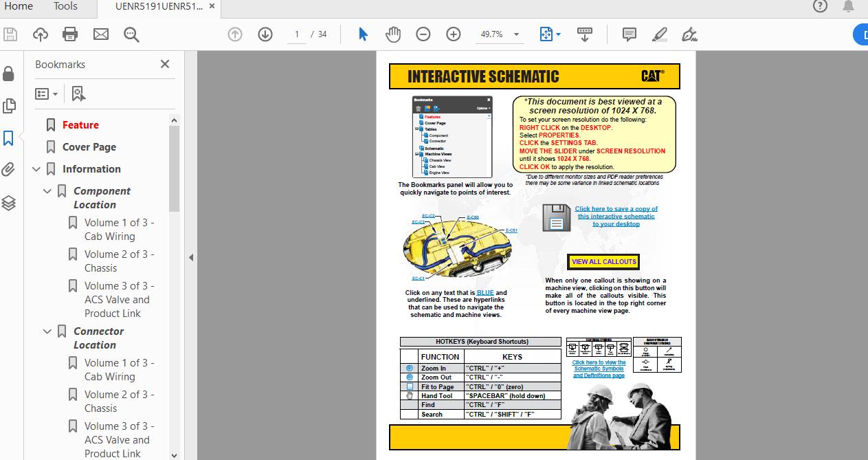Open Component Location Volume 3 ACS Valve
868x460 pixels.
[119, 300]
